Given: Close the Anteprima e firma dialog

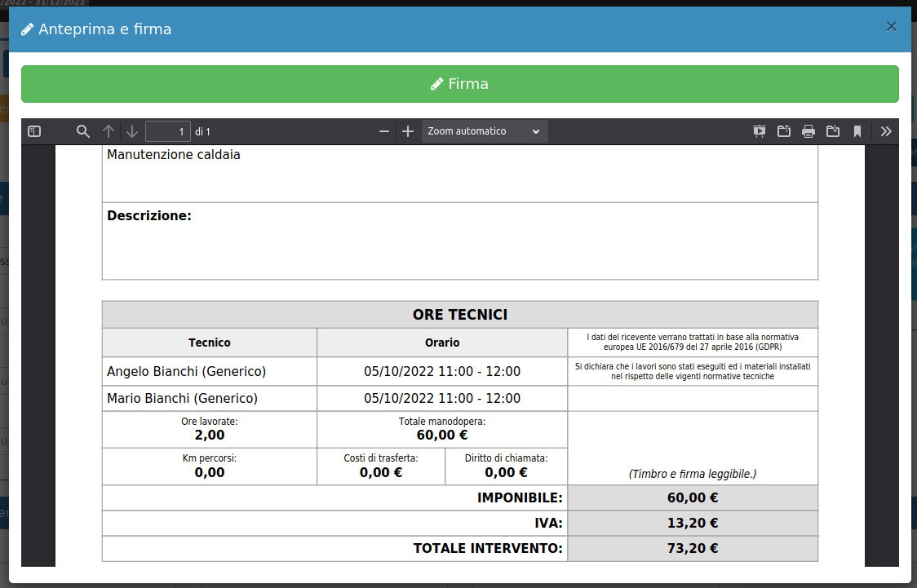Looking at the screenshot, I should [891, 26].
